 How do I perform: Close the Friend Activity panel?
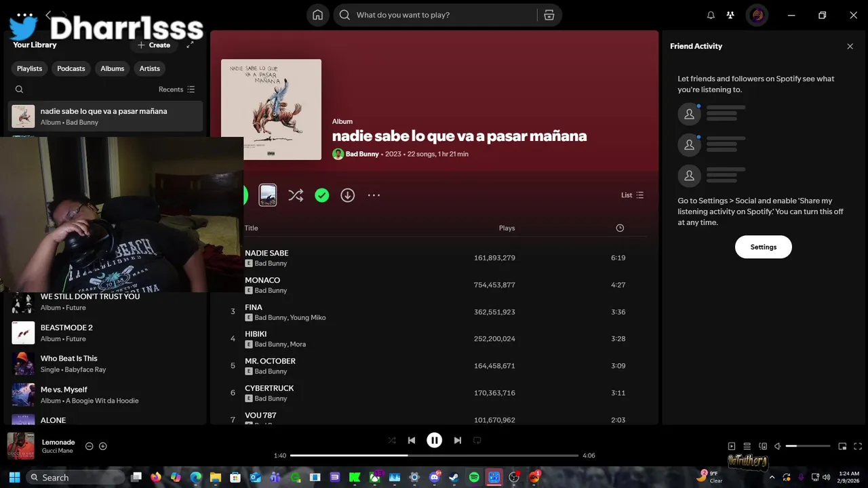[850, 46]
